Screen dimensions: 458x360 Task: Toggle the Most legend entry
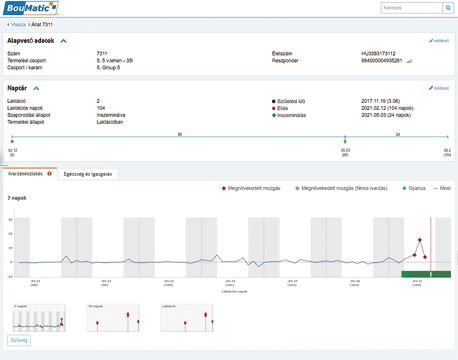pos(442,188)
